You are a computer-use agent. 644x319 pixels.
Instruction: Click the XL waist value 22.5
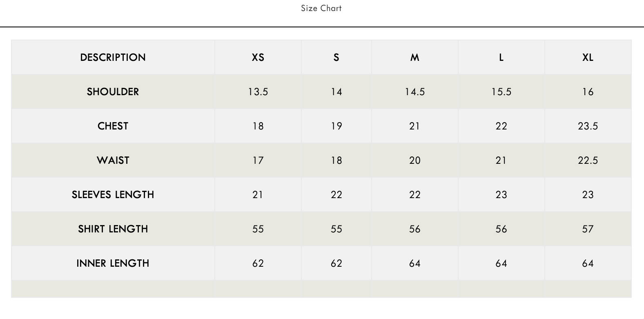tap(588, 160)
